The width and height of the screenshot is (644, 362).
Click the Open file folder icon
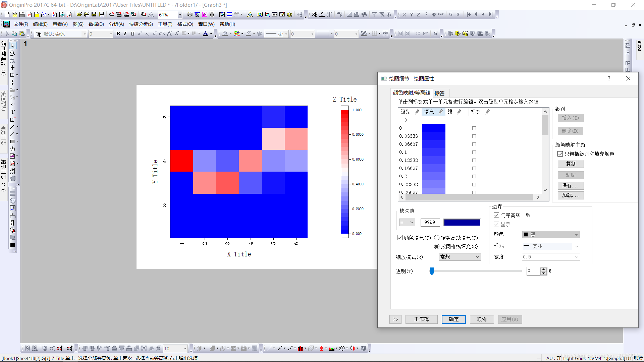point(79,14)
